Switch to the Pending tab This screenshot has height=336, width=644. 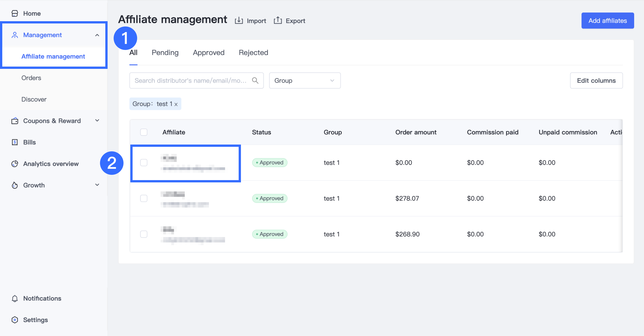(x=165, y=52)
